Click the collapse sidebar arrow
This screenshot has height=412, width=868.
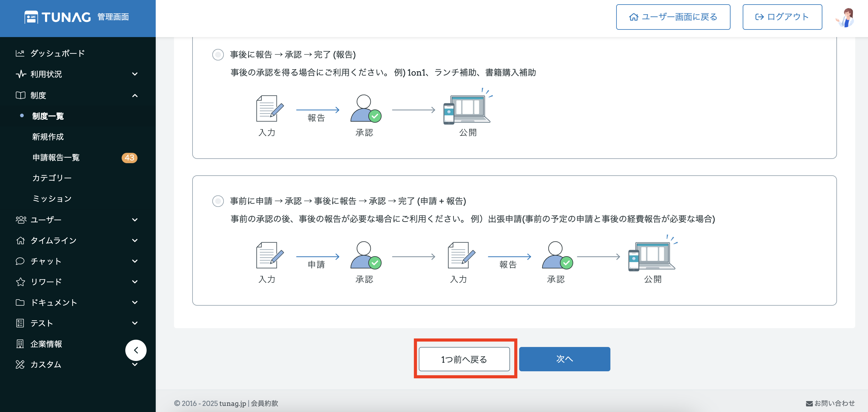(x=136, y=349)
